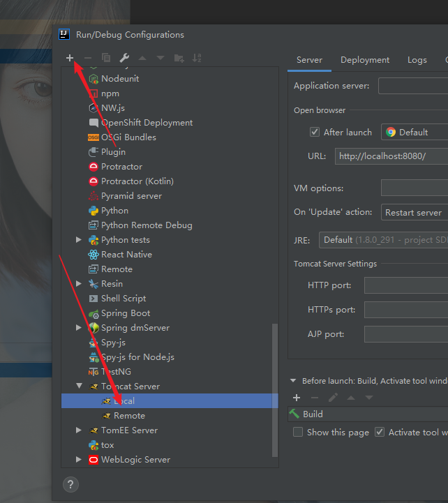448x503 pixels.
Task: Click the configuration list scrollbar
Action: [275, 390]
